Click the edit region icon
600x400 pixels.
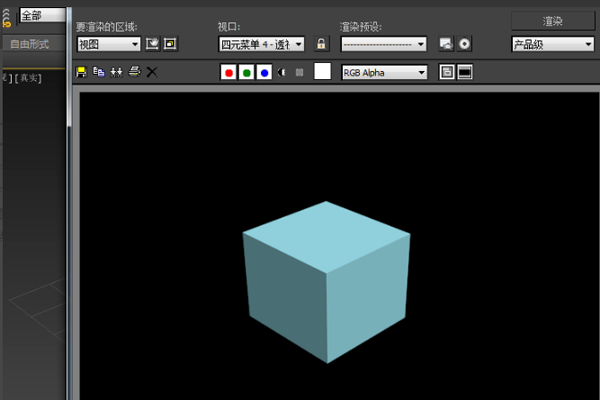[152, 44]
